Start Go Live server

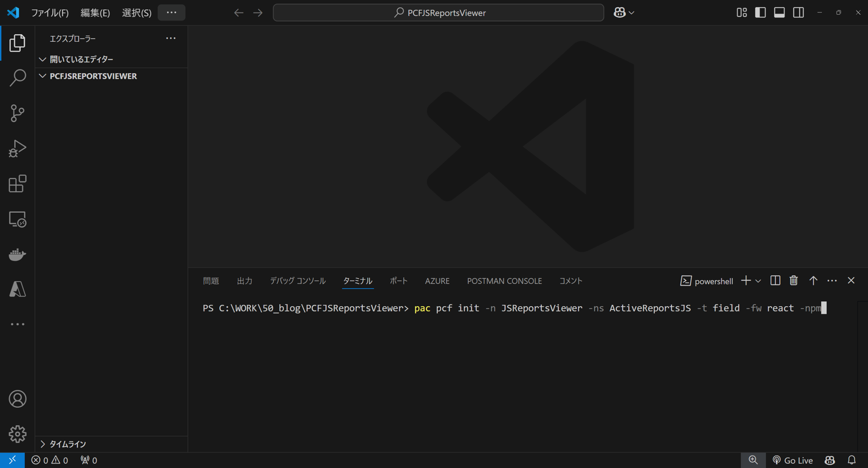click(793, 460)
